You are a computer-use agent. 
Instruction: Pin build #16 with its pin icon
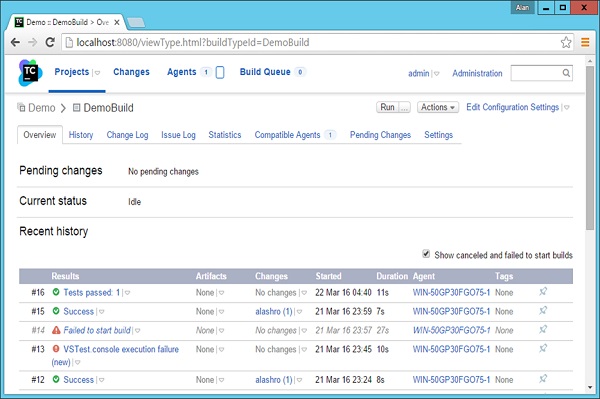pos(543,292)
